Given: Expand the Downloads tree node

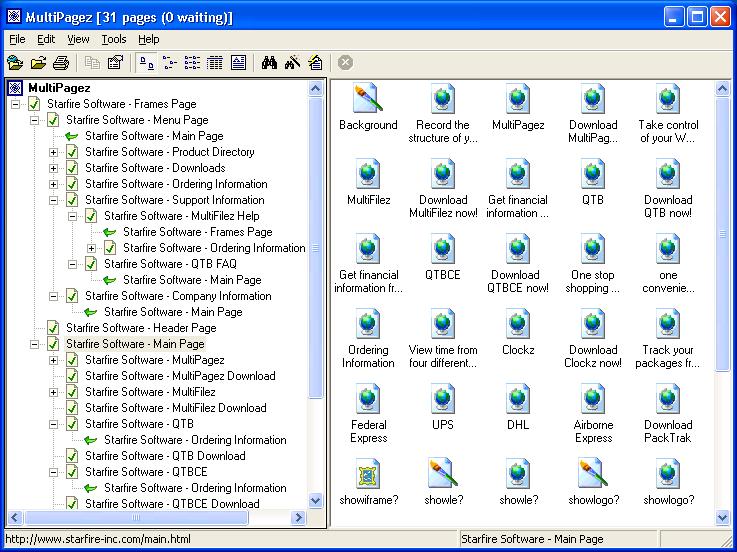Looking at the screenshot, I should pyautogui.click(x=54, y=168).
